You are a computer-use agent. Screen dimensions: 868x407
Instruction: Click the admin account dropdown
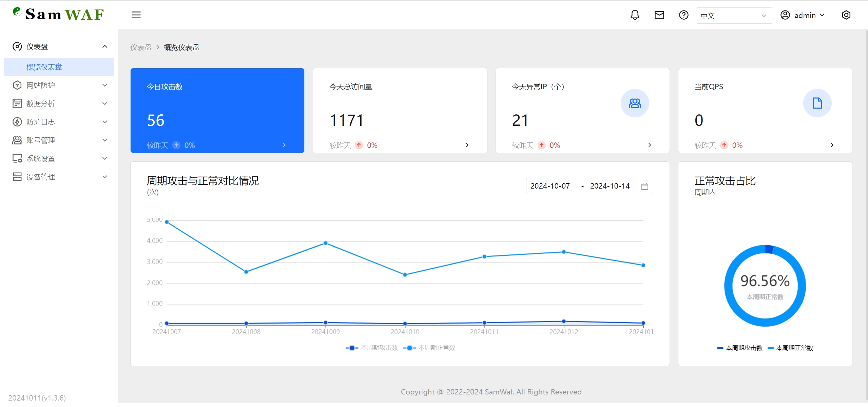coord(803,15)
